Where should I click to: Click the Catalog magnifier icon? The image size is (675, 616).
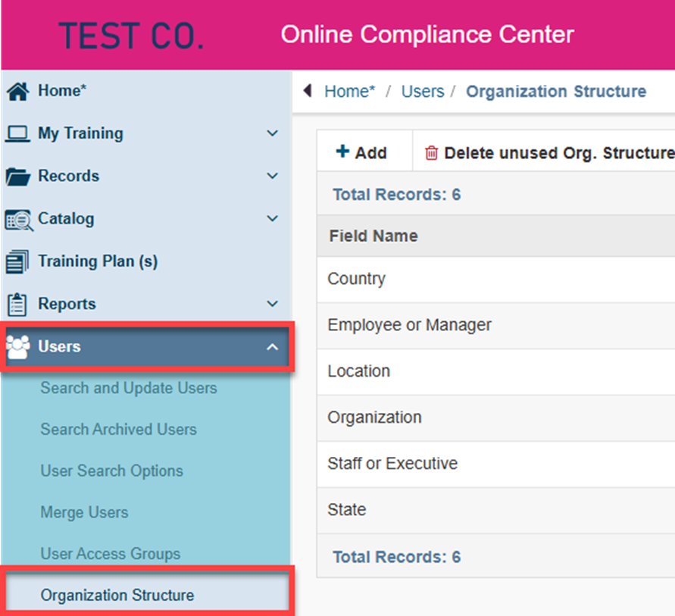(18, 220)
